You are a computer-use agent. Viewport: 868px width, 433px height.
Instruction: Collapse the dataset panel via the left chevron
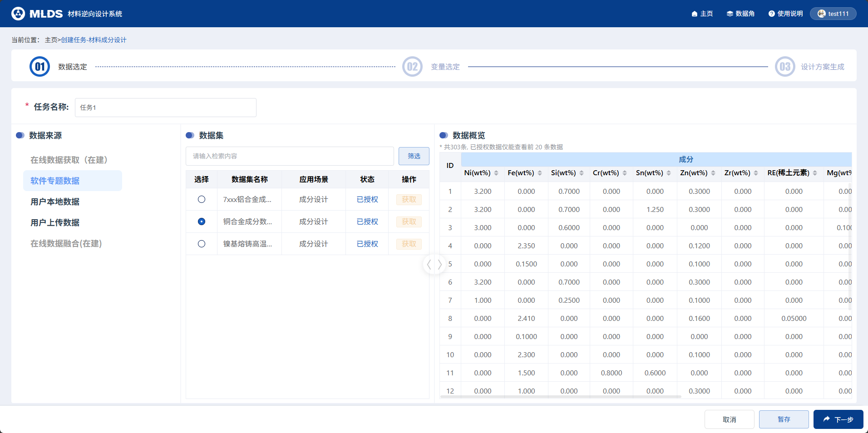tap(430, 264)
